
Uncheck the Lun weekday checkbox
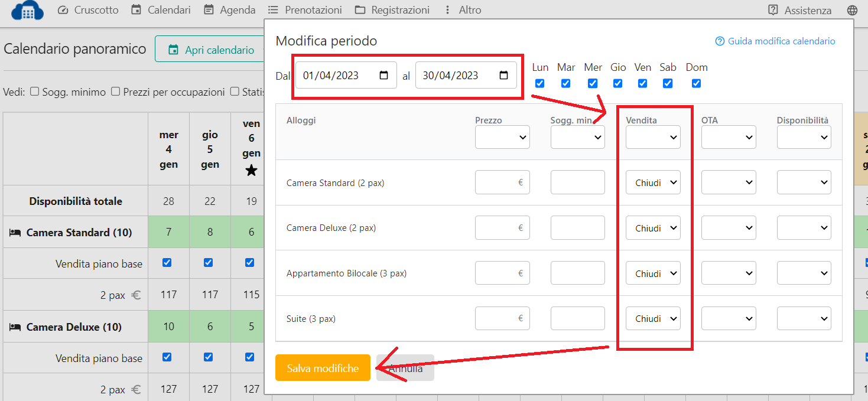539,83
